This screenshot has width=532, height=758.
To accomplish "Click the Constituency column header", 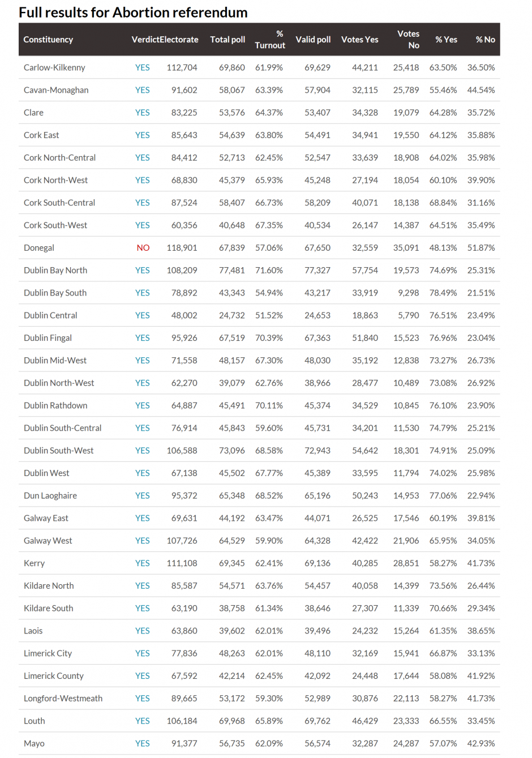I will click(48, 40).
